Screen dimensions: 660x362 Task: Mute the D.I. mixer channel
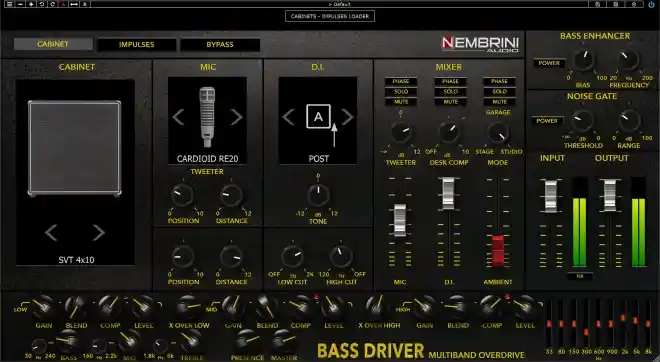pos(450,102)
